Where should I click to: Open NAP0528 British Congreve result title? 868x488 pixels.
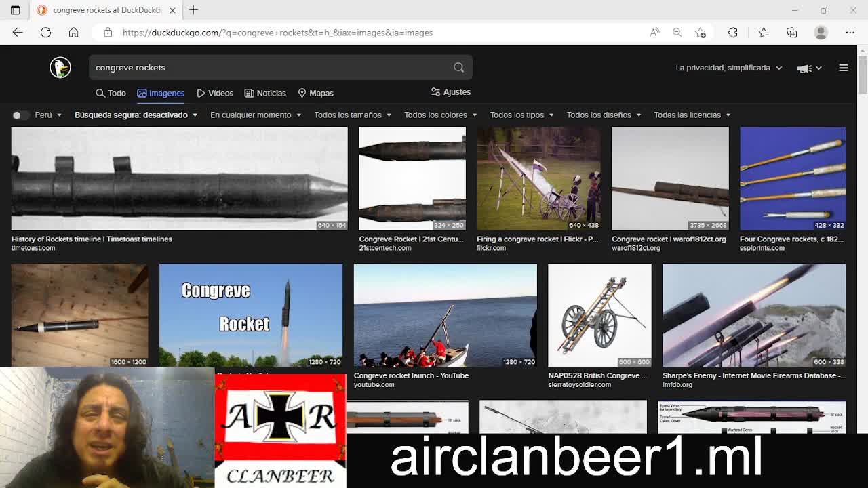597,375
